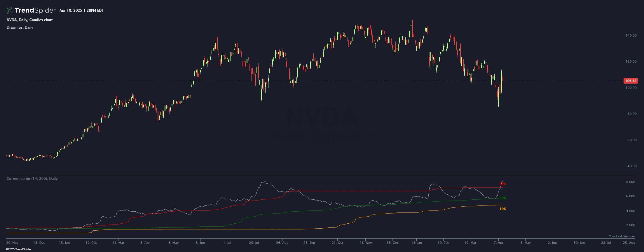Click the TrendSpider logo icon
644x252 pixels.
point(9,11)
